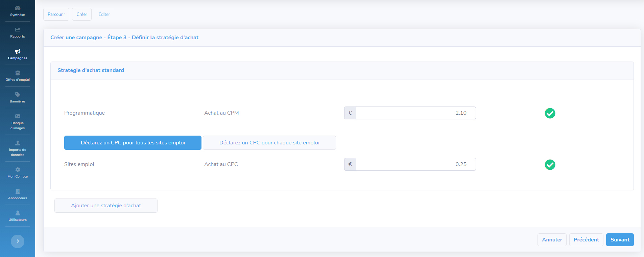Switch to the Parcourir tab

tap(56, 14)
